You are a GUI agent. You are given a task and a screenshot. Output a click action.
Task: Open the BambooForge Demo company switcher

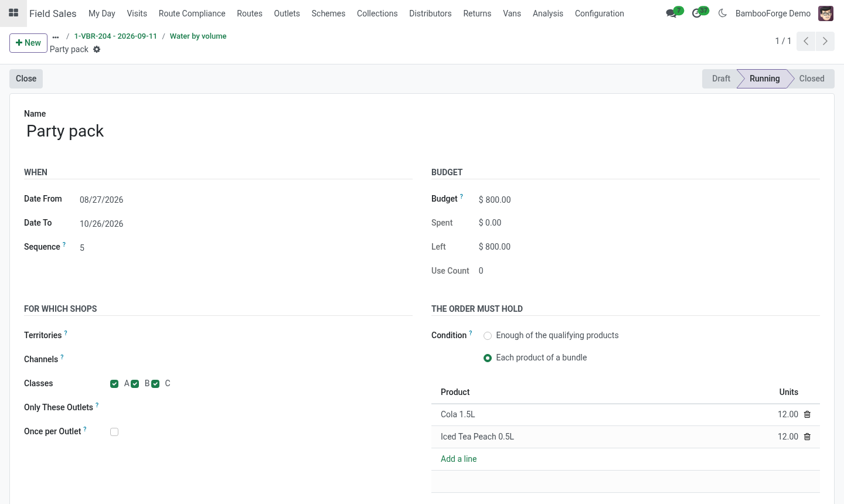click(773, 13)
